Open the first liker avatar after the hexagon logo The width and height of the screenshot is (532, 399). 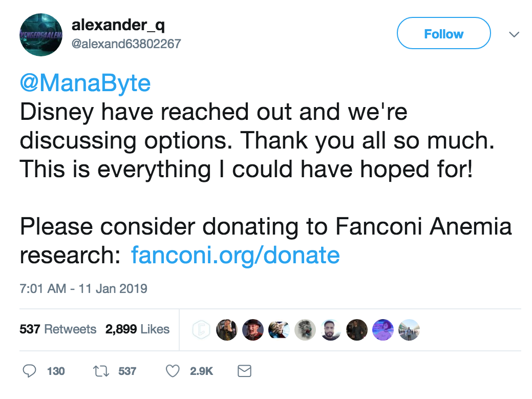coord(227,330)
